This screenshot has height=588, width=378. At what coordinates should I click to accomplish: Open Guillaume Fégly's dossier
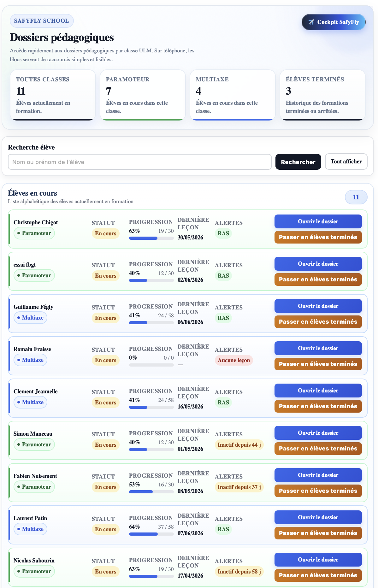pos(318,306)
